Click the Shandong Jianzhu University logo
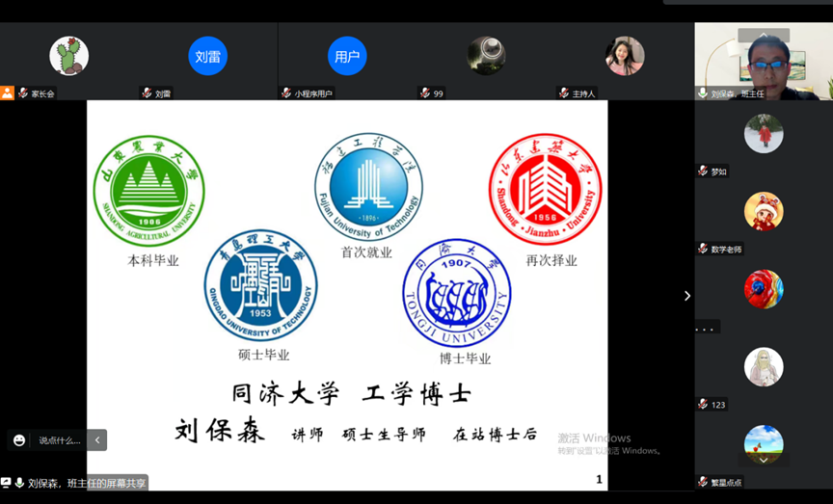The width and height of the screenshot is (833, 504). point(545,189)
